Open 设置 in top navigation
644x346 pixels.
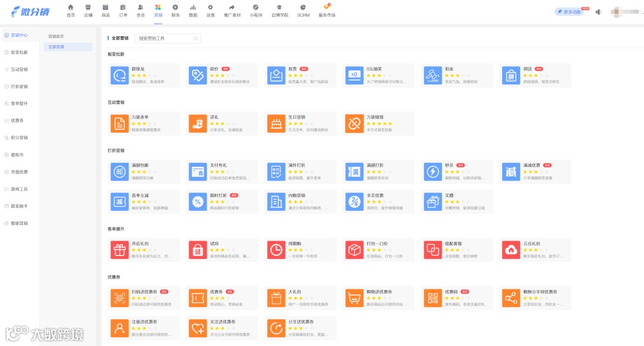210,11
